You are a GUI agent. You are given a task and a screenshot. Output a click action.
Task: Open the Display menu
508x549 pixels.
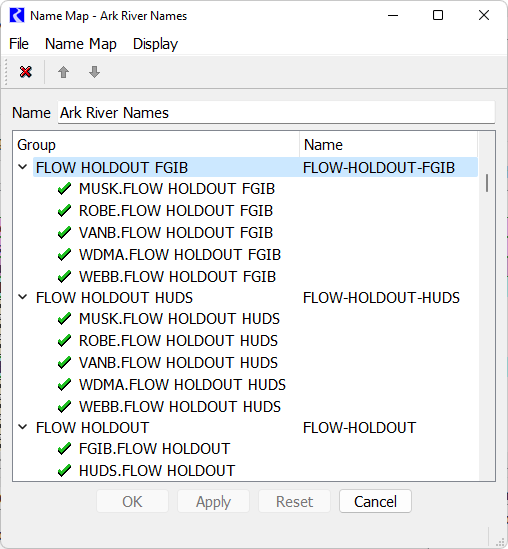[x=155, y=44]
